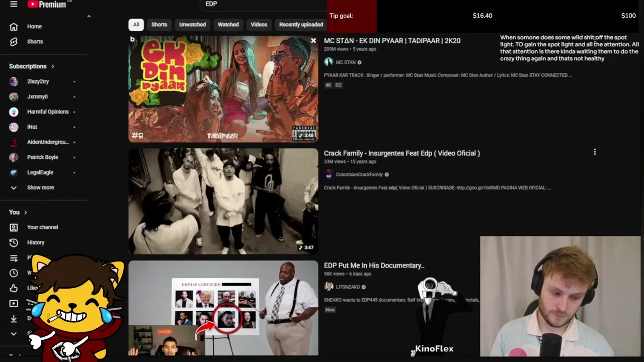Click the New badge under LITSNEAKO video
The image size is (644, 362).
pyautogui.click(x=330, y=310)
